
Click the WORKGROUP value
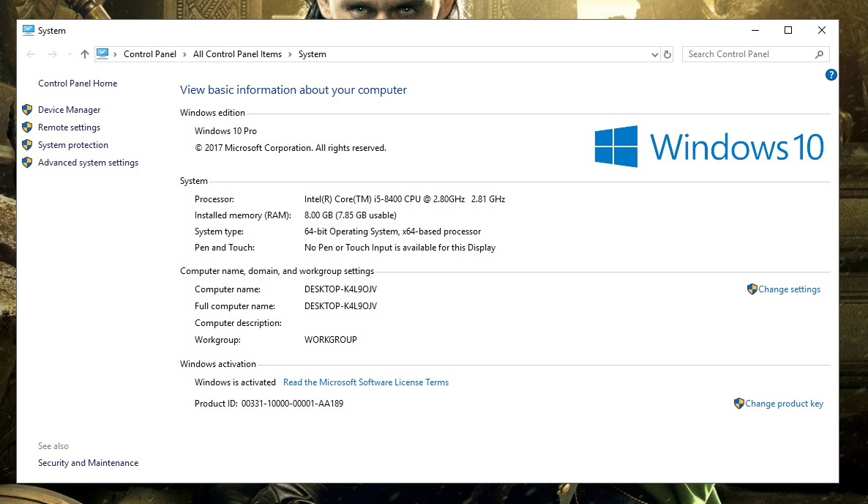tap(331, 340)
